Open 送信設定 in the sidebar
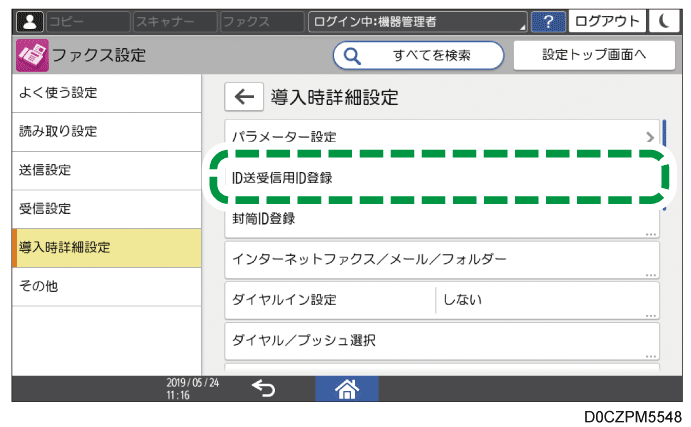This screenshot has height=427, width=691. [x=107, y=171]
